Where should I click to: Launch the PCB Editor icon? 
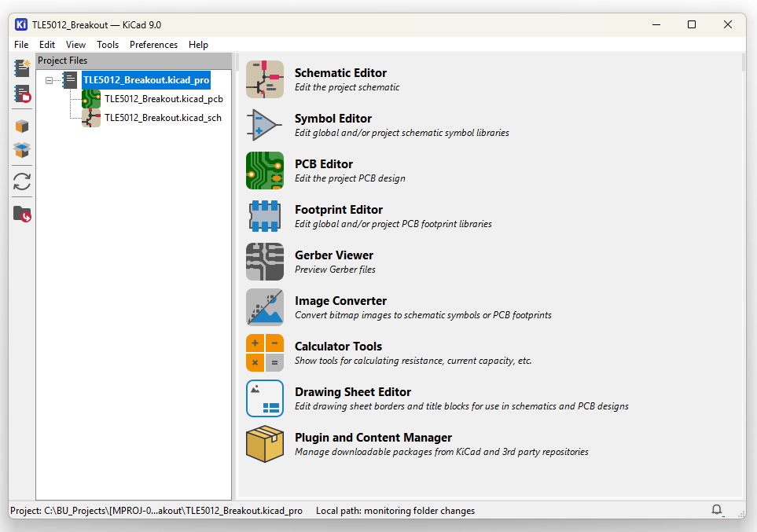point(265,171)
